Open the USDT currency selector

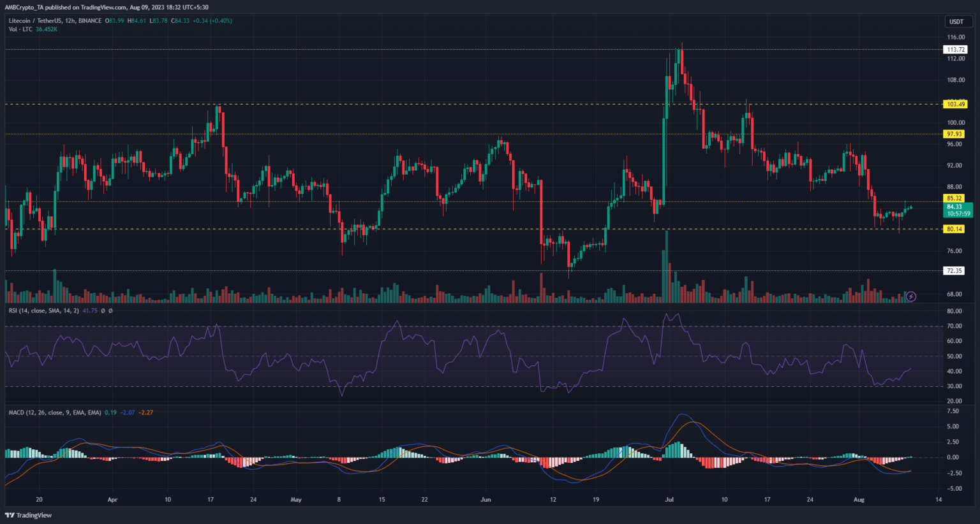coord(956,22)
